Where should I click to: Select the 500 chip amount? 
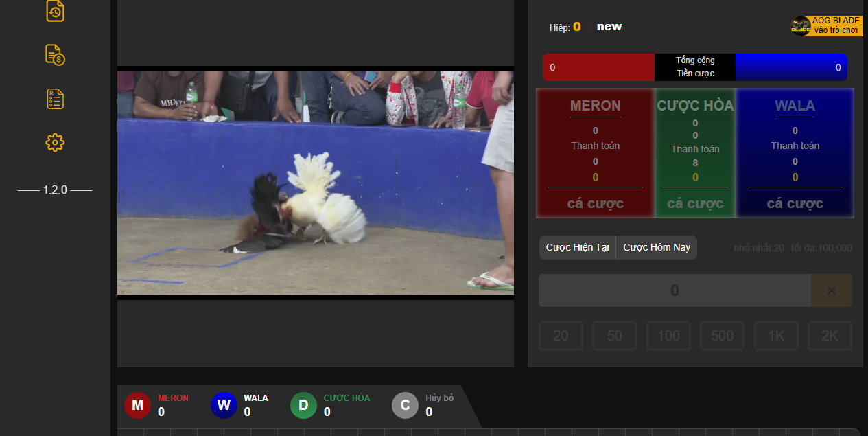722,336
